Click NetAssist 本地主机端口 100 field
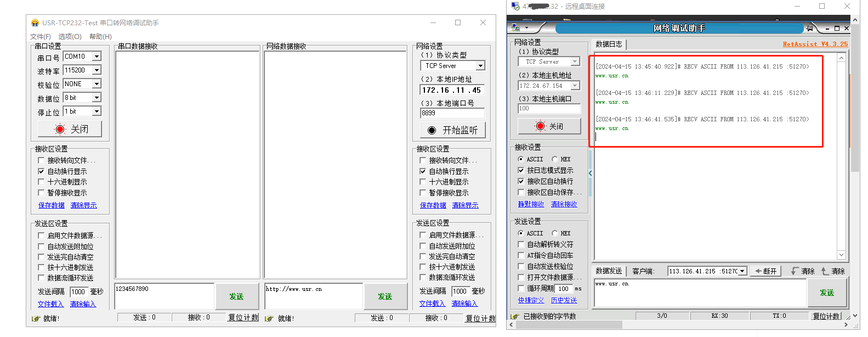The width and height of the screenshot is (868, 337). (549, 109)
